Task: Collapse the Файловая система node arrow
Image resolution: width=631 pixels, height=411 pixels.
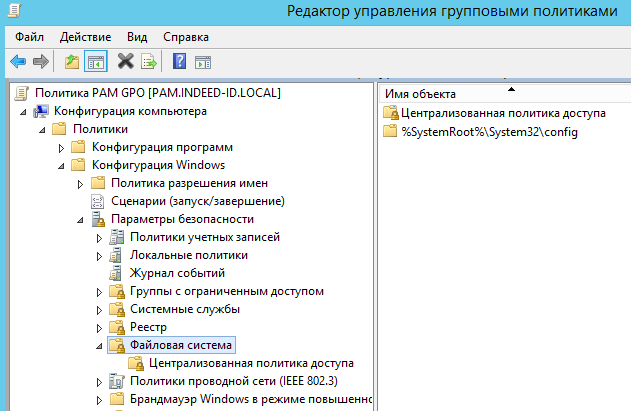Action: coord(98,346)
